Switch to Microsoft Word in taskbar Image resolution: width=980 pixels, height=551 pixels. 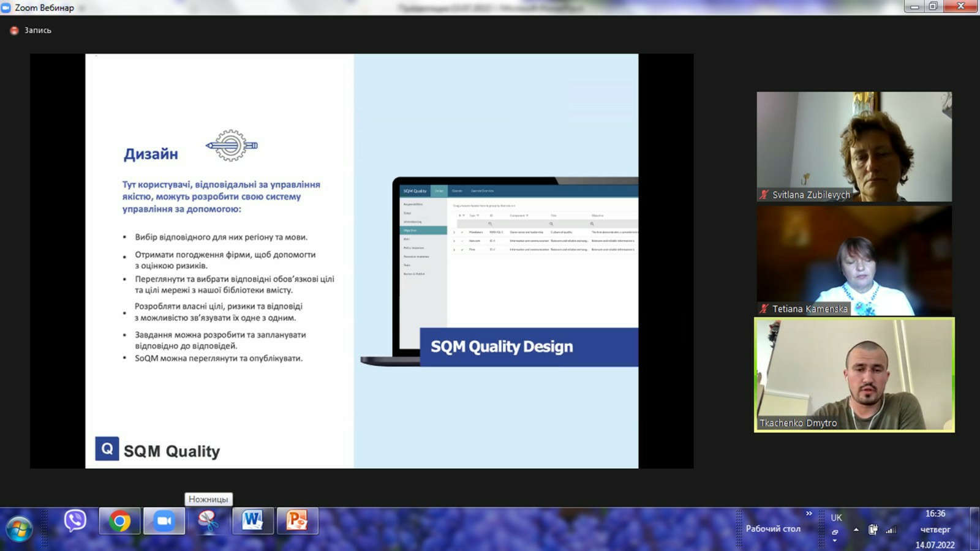point(252,521)
